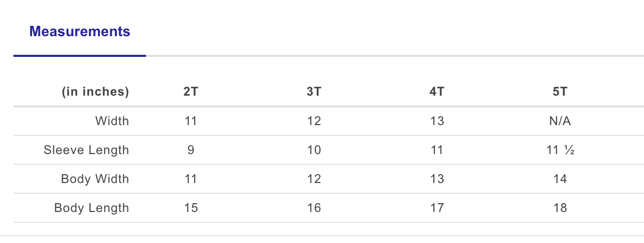Screen dimensions: 644x243
Task: Click the N/A cell under 5T
Action: pyautogui.click(x=560, y=121)
